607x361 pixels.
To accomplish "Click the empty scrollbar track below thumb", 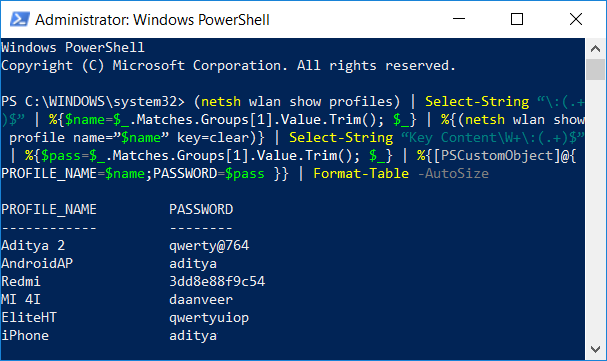I will [x=595, y=209].
